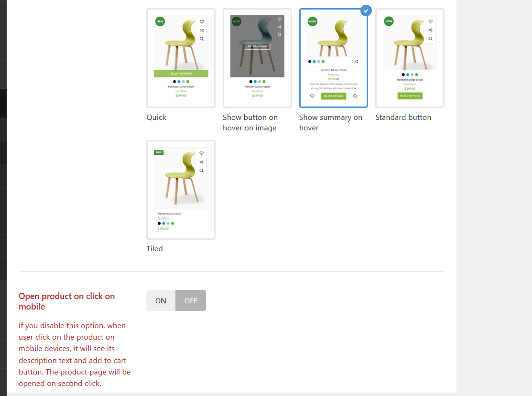Click the Open product on click on mobile heading
532x396 pixels.
67,301
